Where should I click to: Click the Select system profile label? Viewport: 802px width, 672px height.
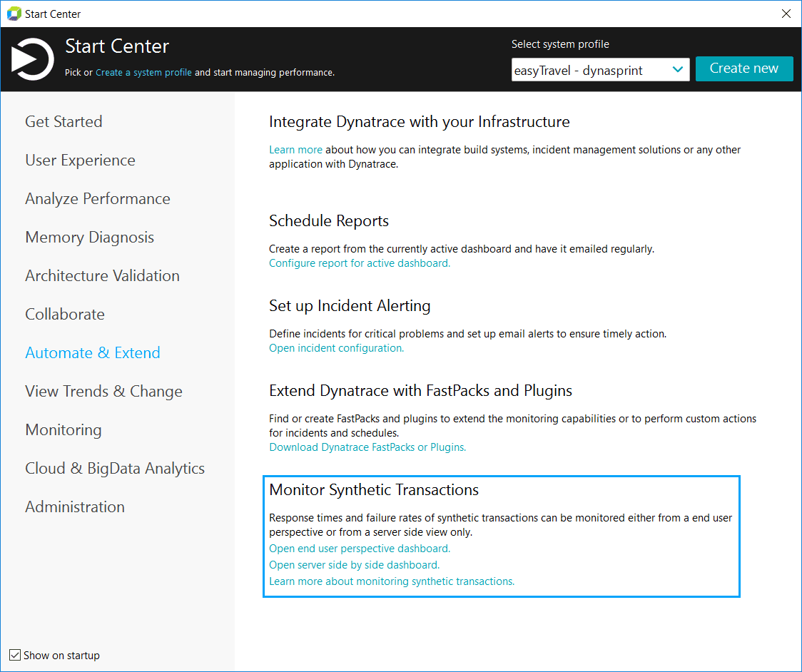[x=560, y=44]
